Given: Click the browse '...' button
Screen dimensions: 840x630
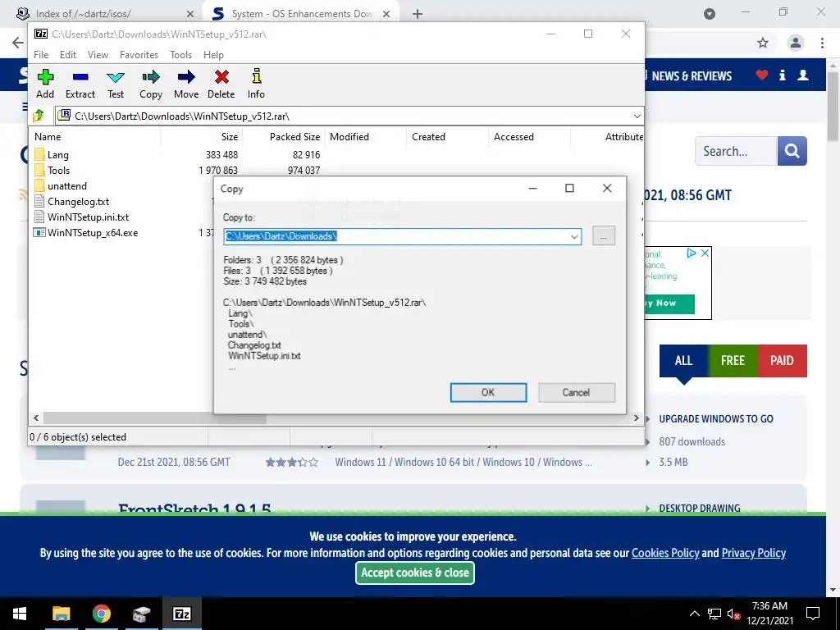Looking at the screenshot, I should pyautogui.click(x=603, y=236).
